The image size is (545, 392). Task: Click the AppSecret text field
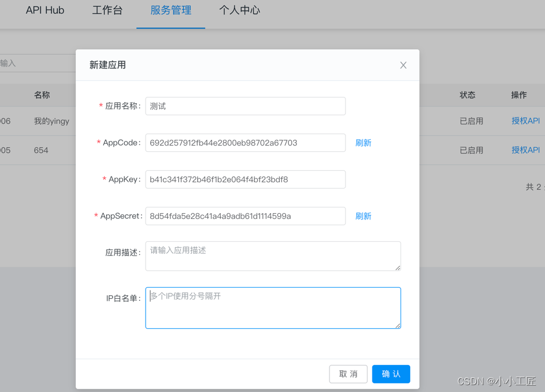point(245,216)
